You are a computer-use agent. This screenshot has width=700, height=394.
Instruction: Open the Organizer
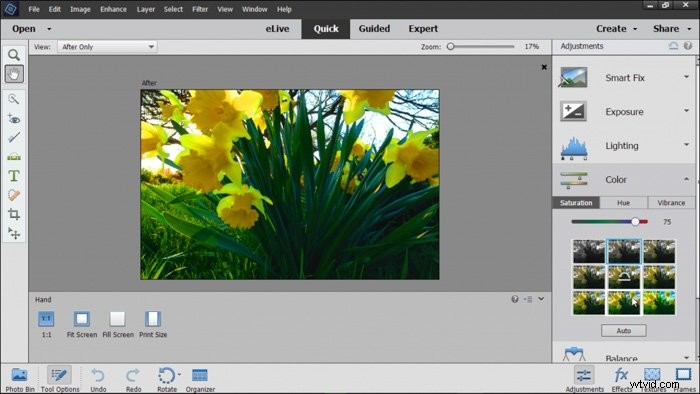click(x=200, y=379)
